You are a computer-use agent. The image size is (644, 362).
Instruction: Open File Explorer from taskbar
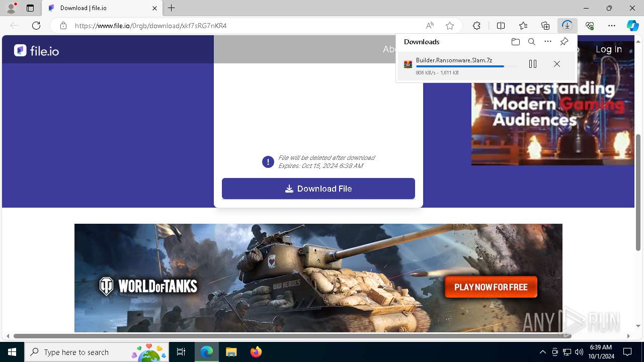point(231,352)
